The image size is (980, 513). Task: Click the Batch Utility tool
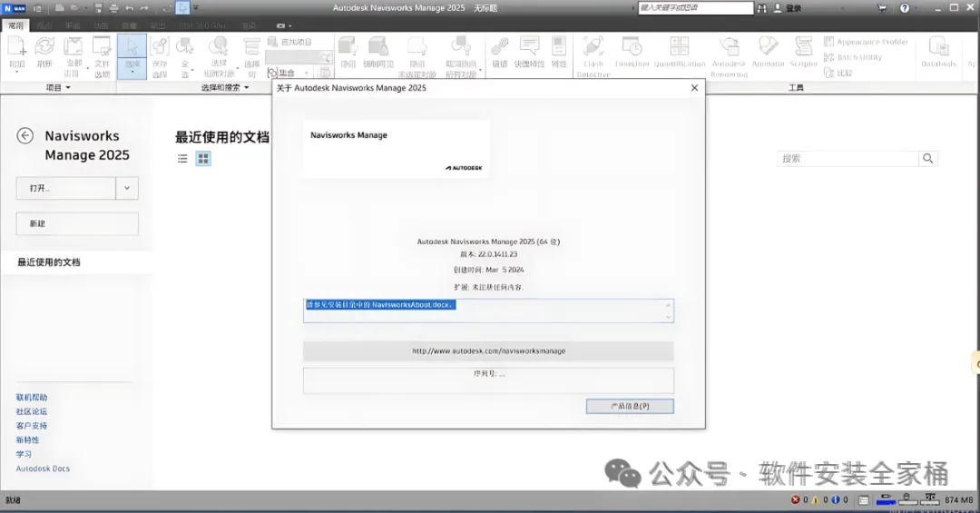click(x=852, y=57)
